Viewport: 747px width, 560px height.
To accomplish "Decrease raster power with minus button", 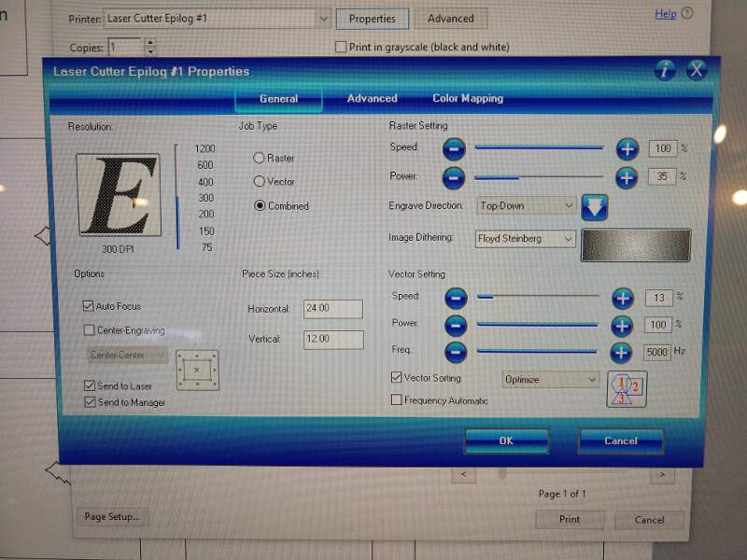I will [x=454, y=178].
